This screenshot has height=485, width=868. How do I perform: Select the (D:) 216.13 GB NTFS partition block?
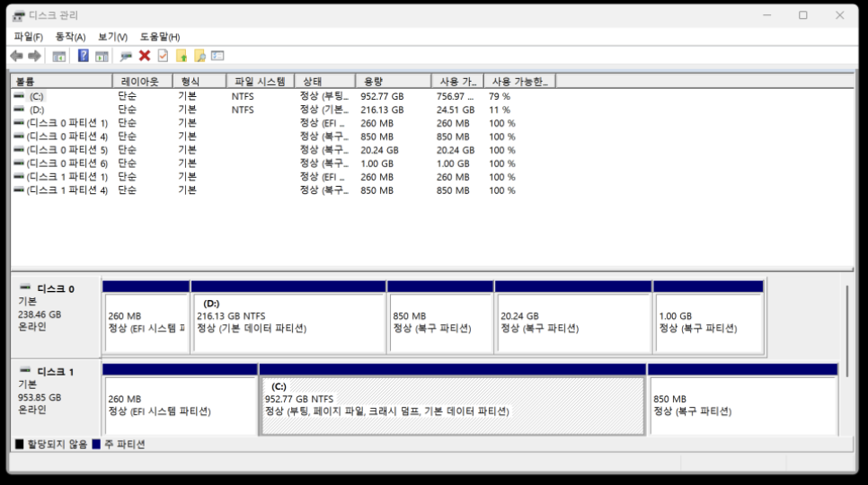[x=288, y=322]
